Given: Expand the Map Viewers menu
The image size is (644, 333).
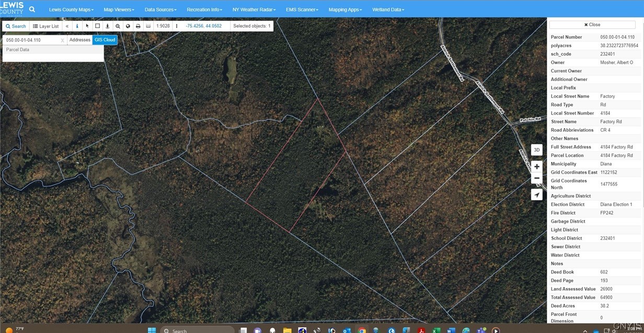Looking at the screenshot, I should coord(119,9).
